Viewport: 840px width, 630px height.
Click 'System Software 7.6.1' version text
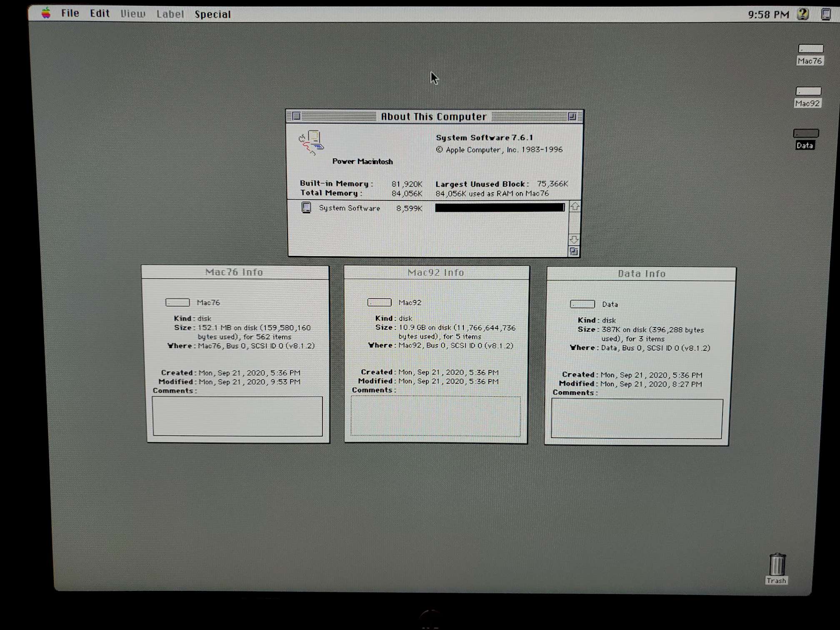click(x=484, y=137)
